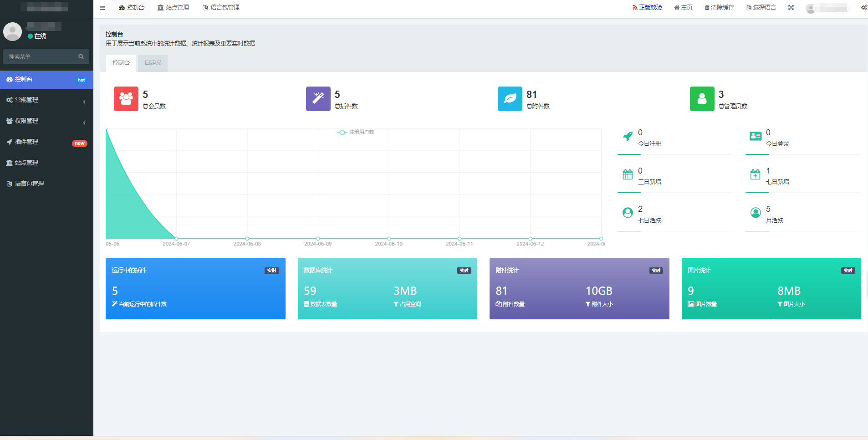The image size is (868, 440).
Task: Click the purple magic wand plugins icon
Action: point(318,99)
